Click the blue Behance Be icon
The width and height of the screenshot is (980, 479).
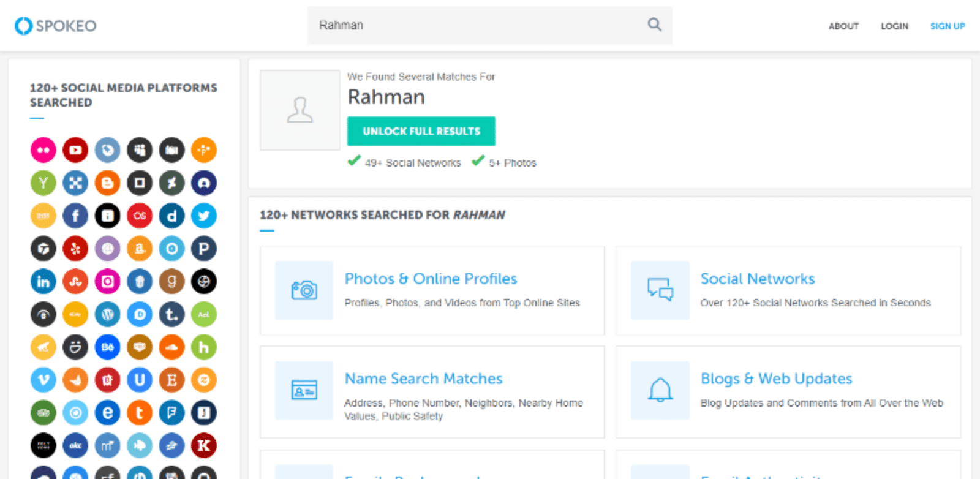point(108,347)
